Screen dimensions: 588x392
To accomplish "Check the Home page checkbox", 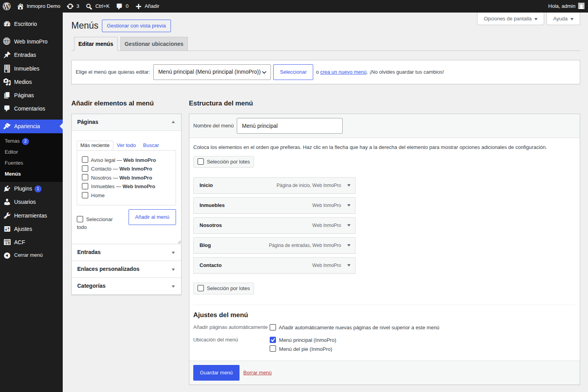I will [x=85, y=195].
